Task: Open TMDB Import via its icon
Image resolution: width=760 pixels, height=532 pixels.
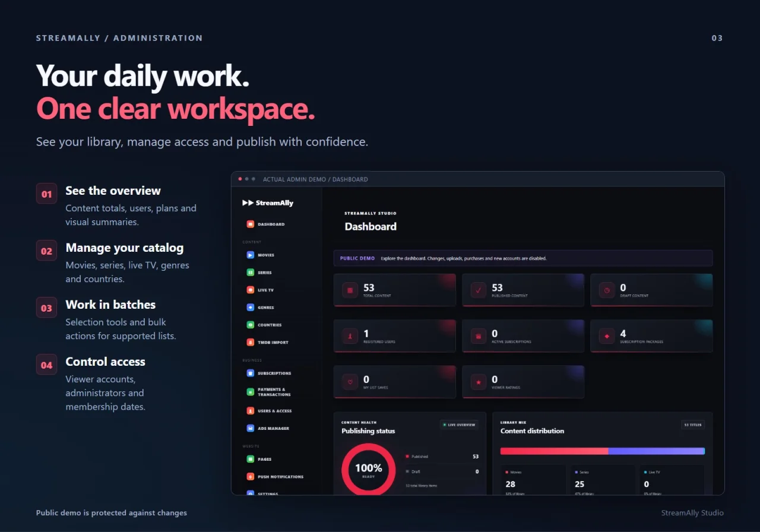Action: [x=251, y=342]
